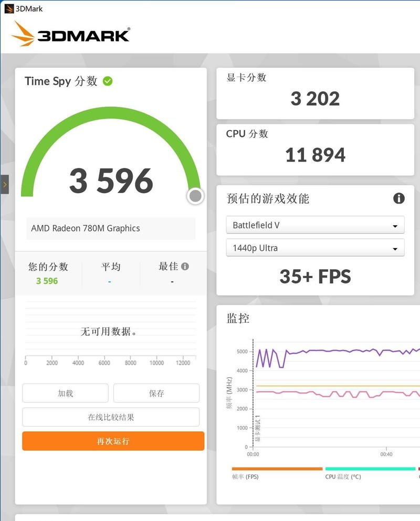
Task: Select the 平均 column header
Action: pos(110,267)
